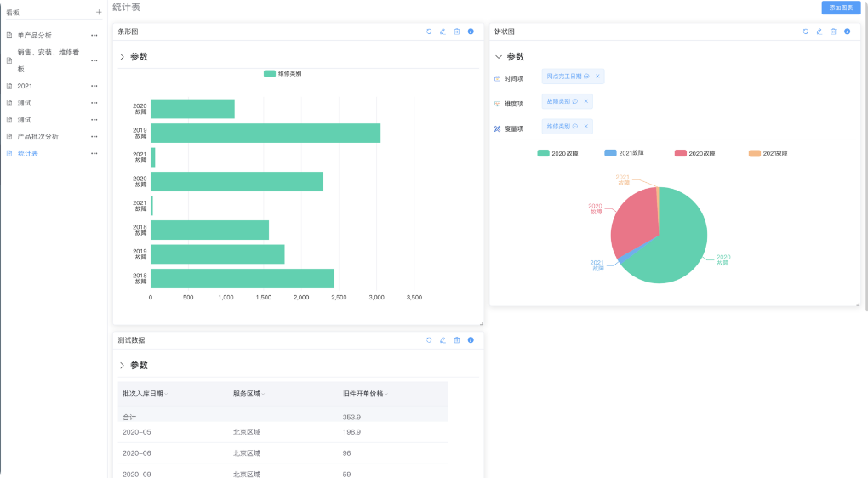Image resolution: width=868 pixels, height=478 pixels.
Task: Click the 维度项 parameter label
Action: [514, 104]
